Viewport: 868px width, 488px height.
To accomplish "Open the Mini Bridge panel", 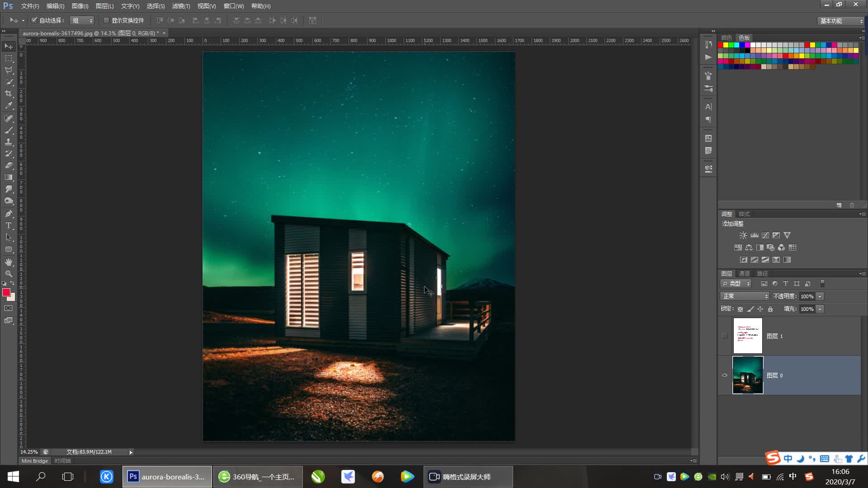I will 35,461.
